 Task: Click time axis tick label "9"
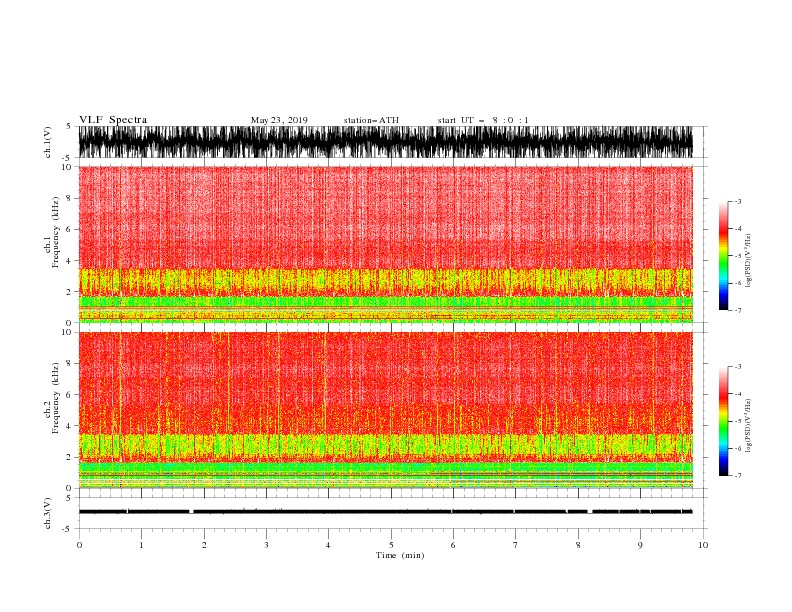640,545
